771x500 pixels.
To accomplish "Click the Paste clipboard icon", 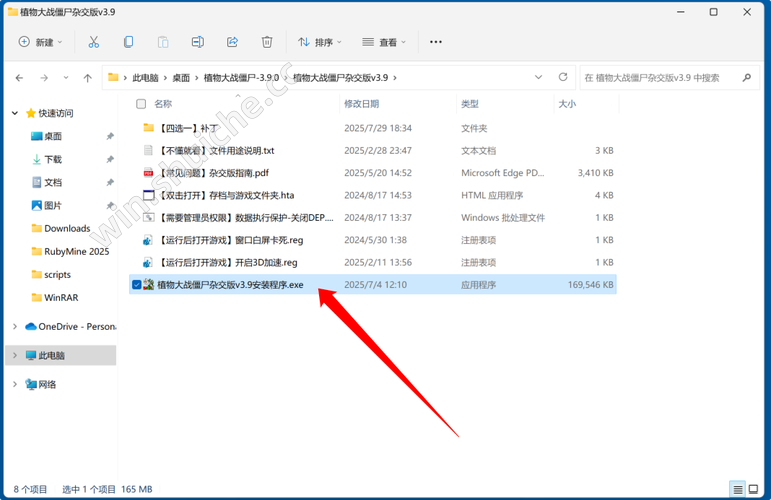I will click(163, 42).
